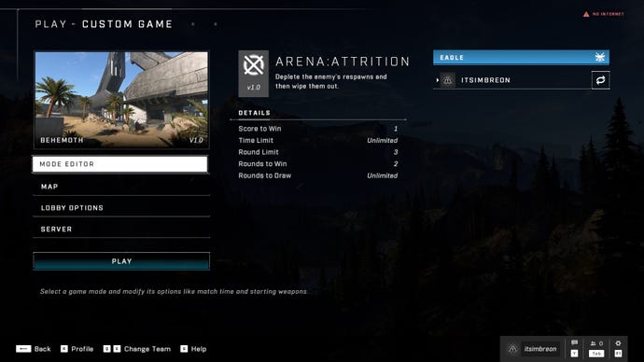Viewport: 644px width, 362px height.
Task: Select the Eagle team header
Action: [x=521, y=58]
